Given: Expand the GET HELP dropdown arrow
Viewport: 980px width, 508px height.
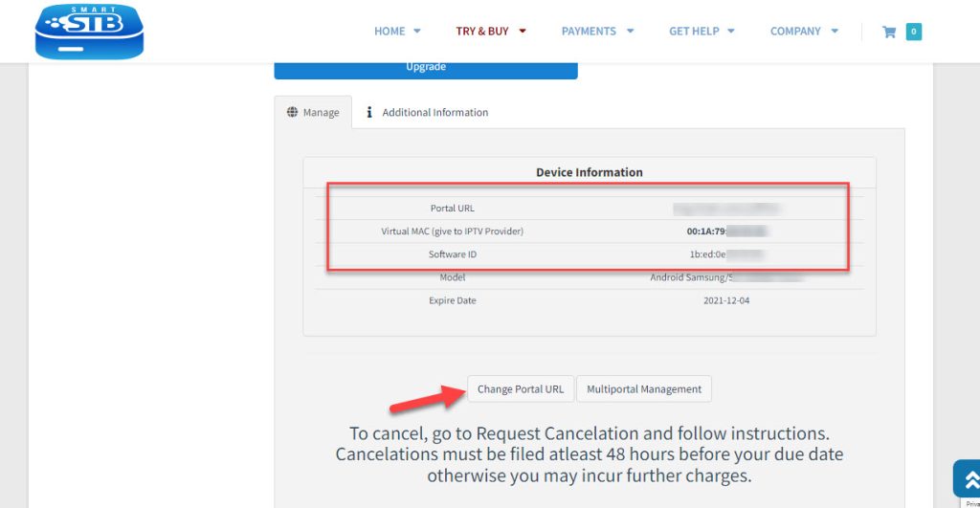Looking at the screenshot, I should pyautogui.click(x=731, y=31).
